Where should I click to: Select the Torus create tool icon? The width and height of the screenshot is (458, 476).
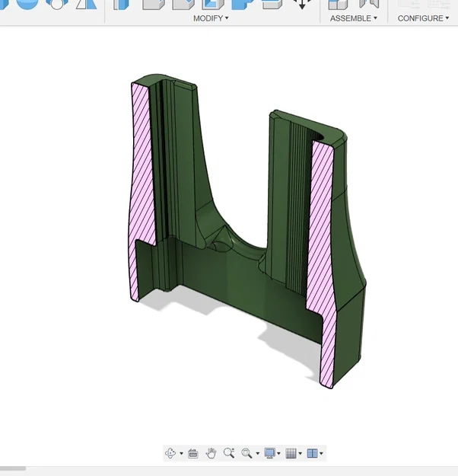57,5
